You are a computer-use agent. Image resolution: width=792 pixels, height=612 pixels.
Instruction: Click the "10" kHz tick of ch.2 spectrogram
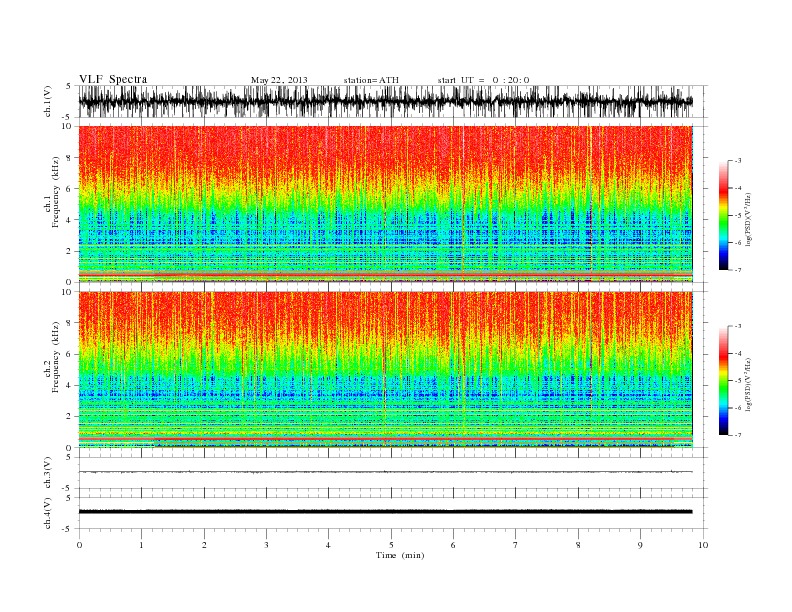(x=66, y=291)
